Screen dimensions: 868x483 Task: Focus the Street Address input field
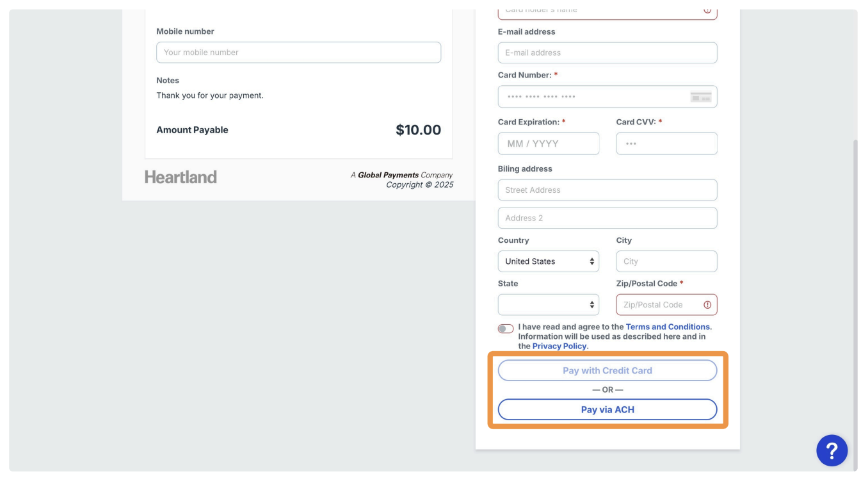tap(607, 190)
